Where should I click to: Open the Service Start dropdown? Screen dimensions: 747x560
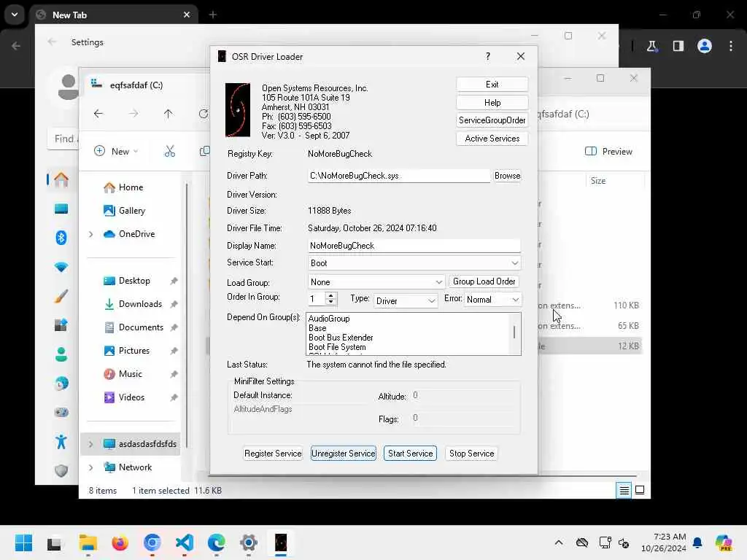[x=414, y=262]
